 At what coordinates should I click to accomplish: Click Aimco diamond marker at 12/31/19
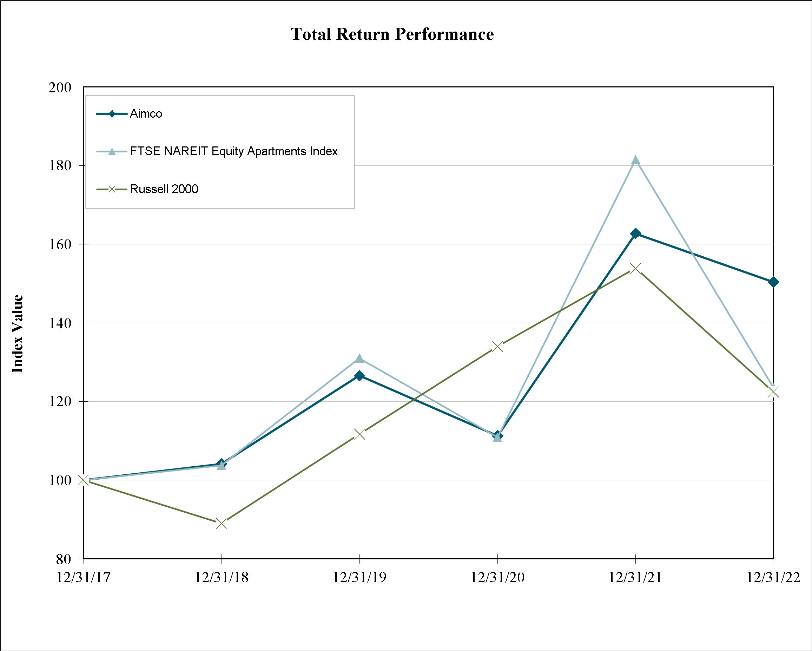[359, 376]
